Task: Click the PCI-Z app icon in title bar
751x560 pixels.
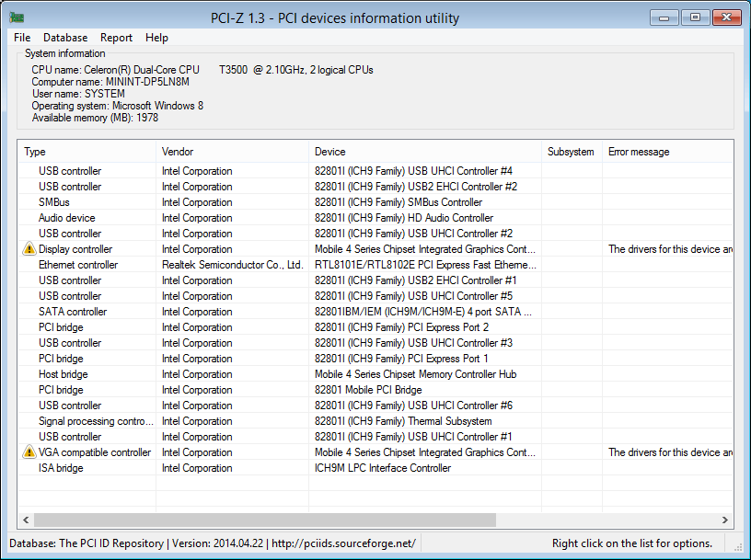Action: (x=17, y=18)
